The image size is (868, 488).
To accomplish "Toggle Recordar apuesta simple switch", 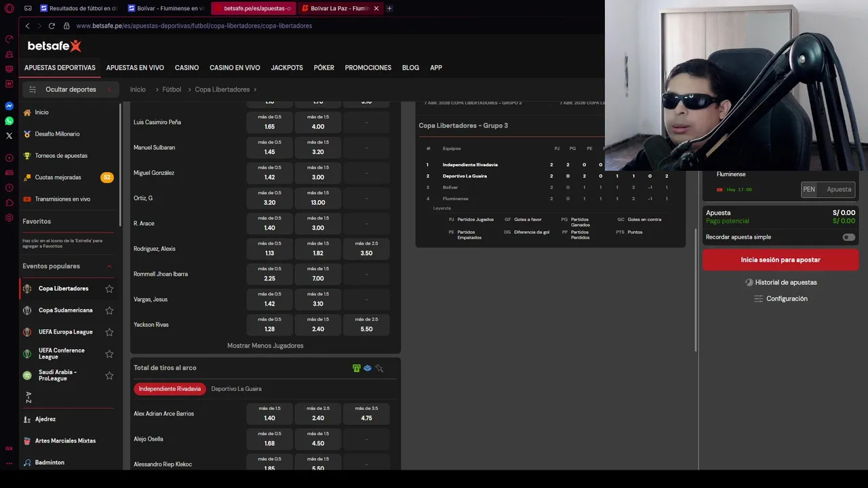I will click(x=848, y=237).
